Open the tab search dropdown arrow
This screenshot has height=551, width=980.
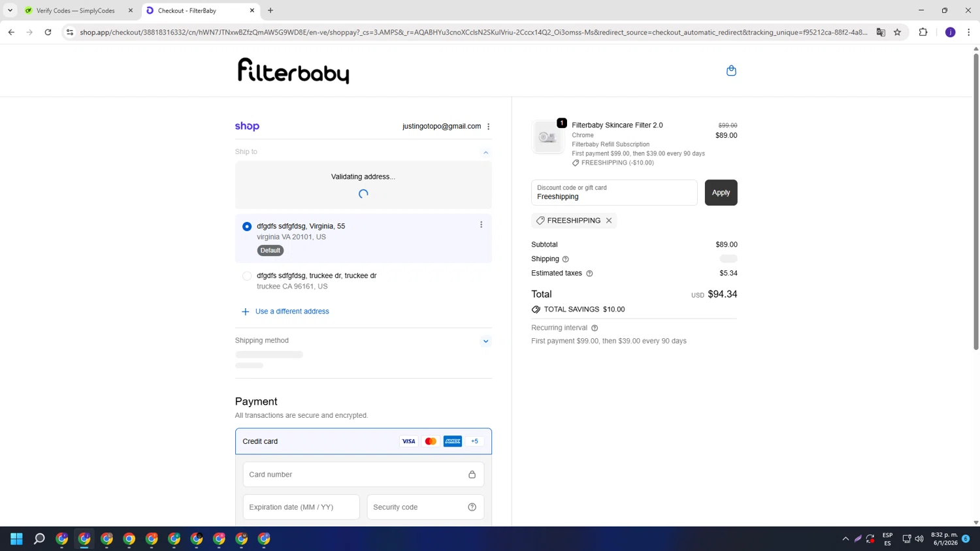[10, 10]
